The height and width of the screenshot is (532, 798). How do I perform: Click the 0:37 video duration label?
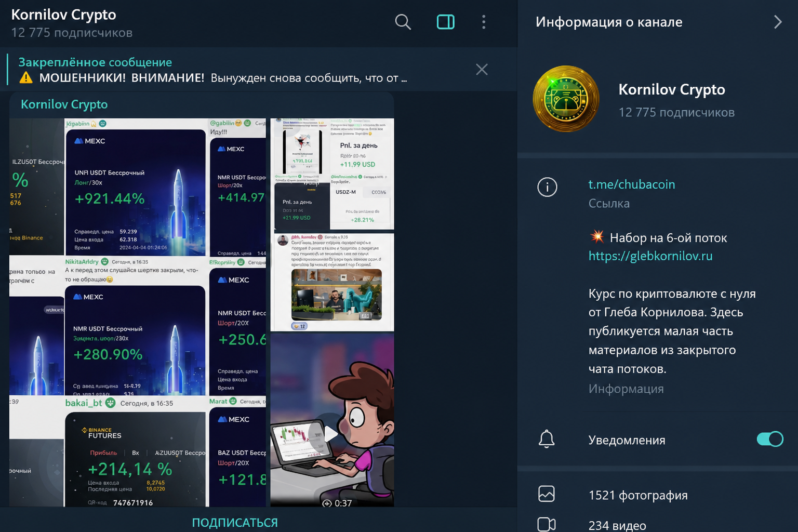click(343, 503)
